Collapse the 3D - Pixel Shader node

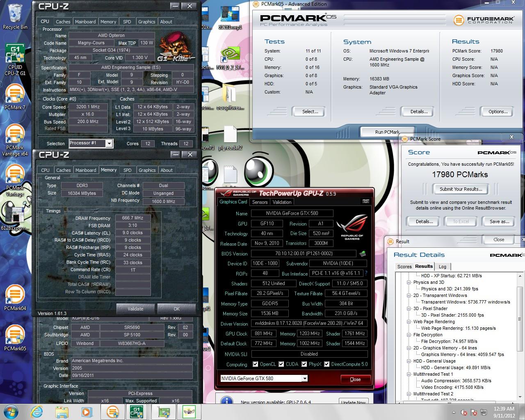pos(409,308)
